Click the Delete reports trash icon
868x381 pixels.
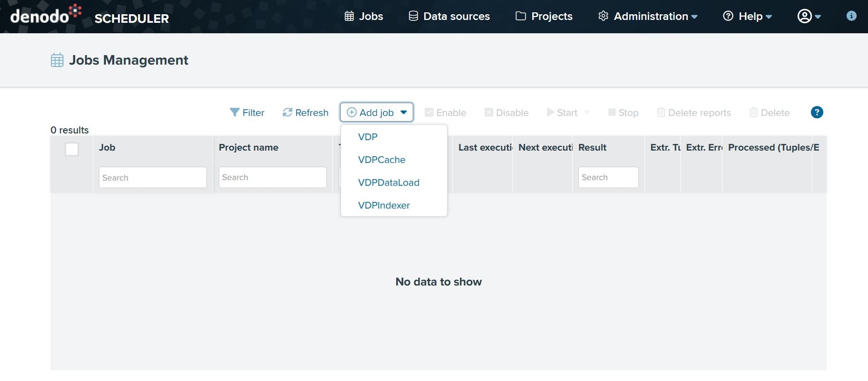(x=661, y=113)
